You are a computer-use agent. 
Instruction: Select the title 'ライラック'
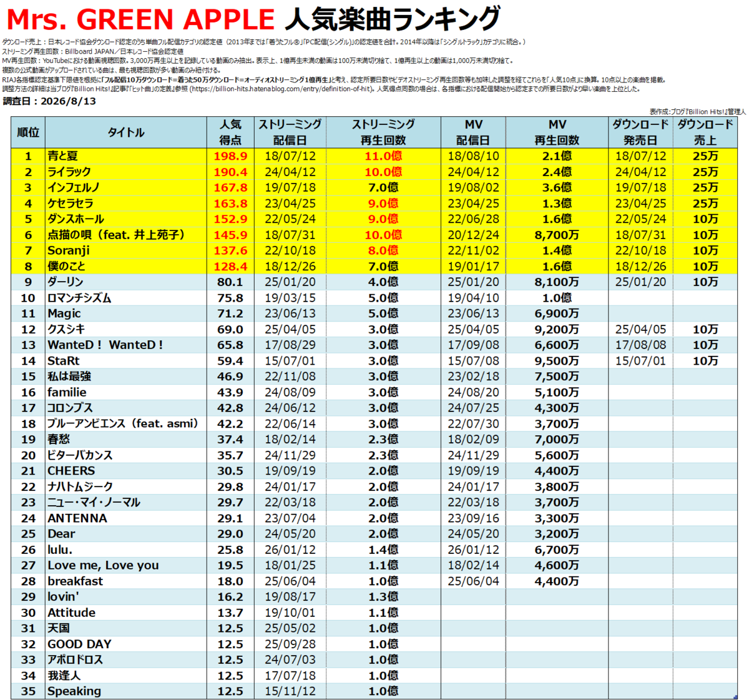click(125, 172)
